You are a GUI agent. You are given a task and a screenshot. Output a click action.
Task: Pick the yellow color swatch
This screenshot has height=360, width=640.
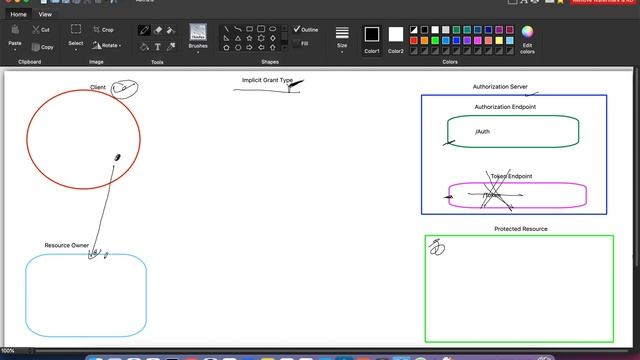point(499,40)
